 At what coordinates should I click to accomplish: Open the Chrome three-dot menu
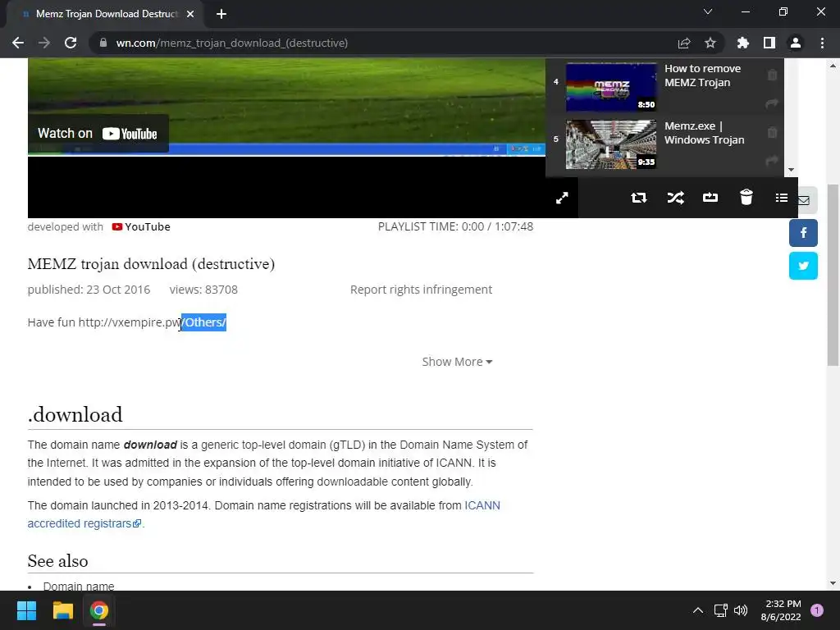click(822, 43)
